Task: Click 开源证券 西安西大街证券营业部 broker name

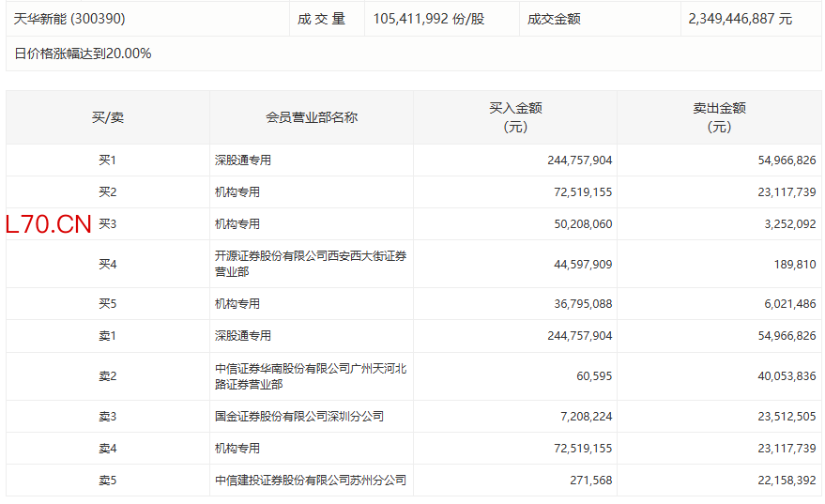Action: coord(310,264)
